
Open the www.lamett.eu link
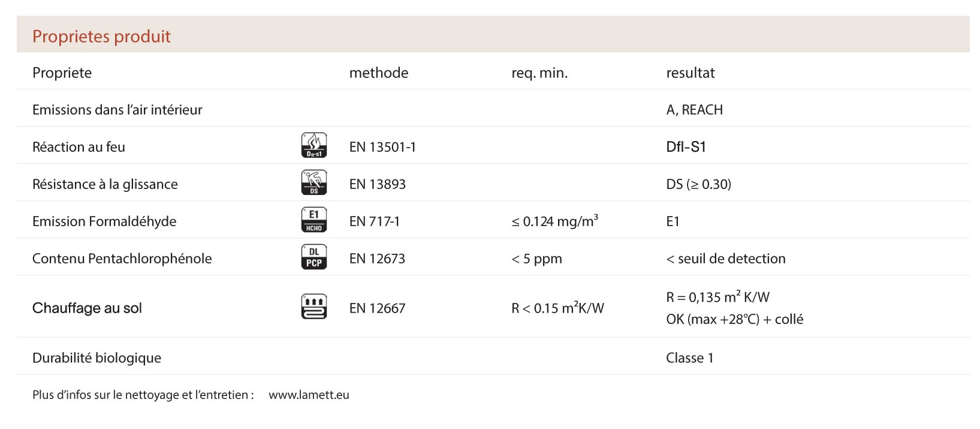(309, 395)
